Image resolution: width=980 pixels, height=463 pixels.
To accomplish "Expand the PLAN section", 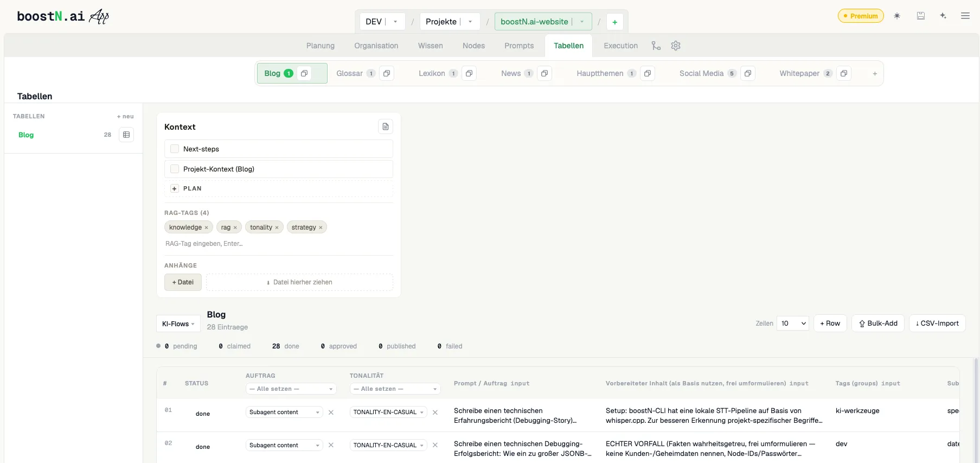I will click(x=175, y=188).
